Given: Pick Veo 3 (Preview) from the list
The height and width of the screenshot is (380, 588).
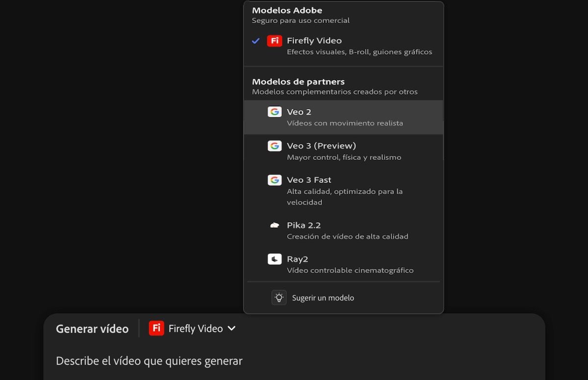Looking at the screenshot, I should point(343,151).
